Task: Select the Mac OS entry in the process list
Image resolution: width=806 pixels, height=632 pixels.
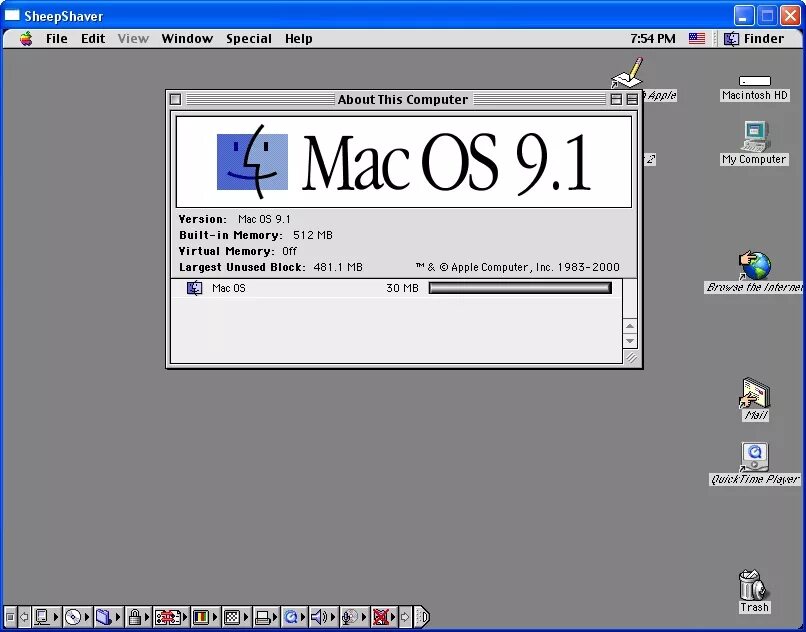Action: [228, 288]
